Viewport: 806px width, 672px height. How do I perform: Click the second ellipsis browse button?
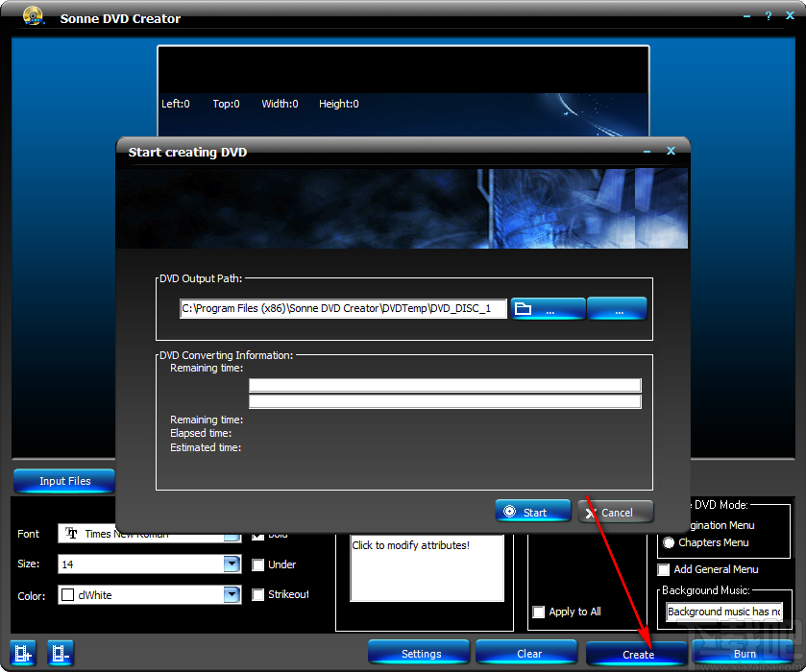[x=617, y=308]
